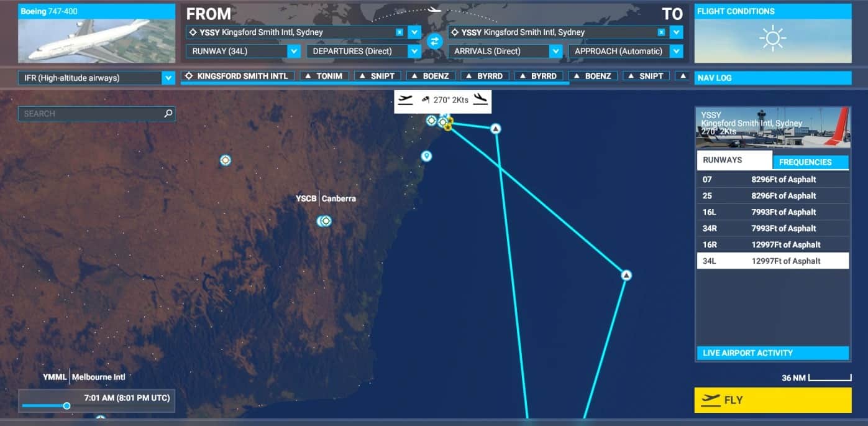Click the sunny weather icon in Flight Conditions
The image size is (868, 426).
coord(772,39)
